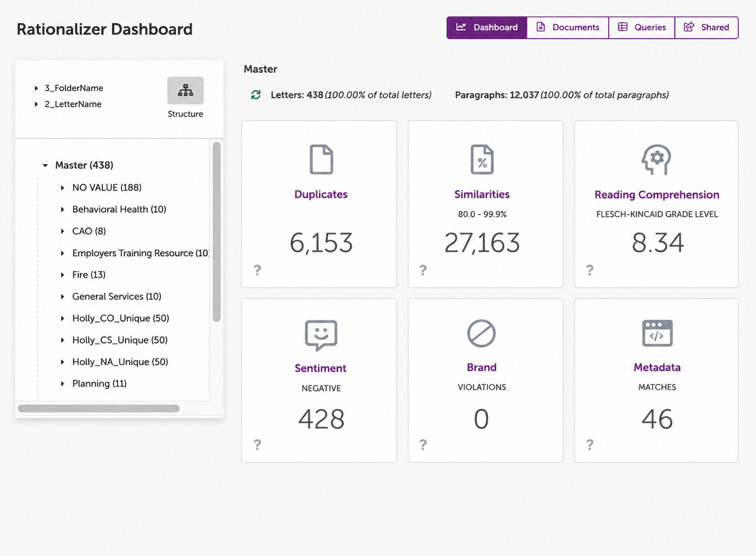Image resolution: width=756 pixels, height=556 pixels.
Task: Click the tree panel vertical scrollbar
Action: pyautogui.click(x=217, y=232)
